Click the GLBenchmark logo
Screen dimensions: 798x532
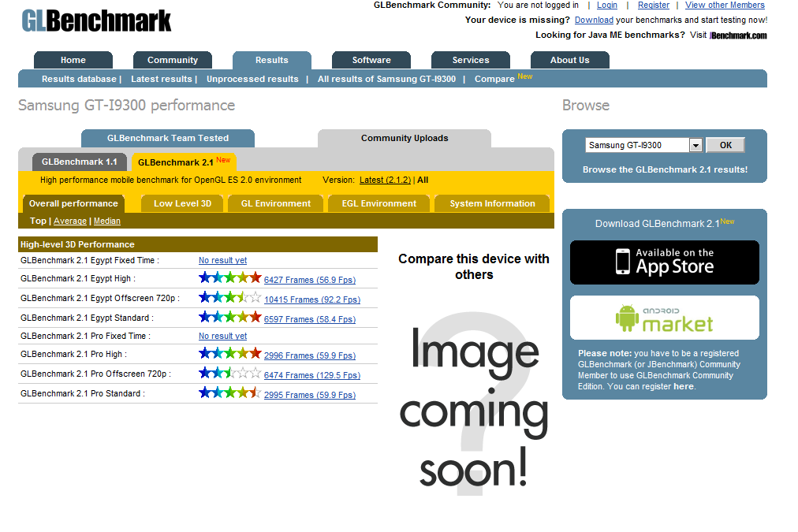[96, 21]
